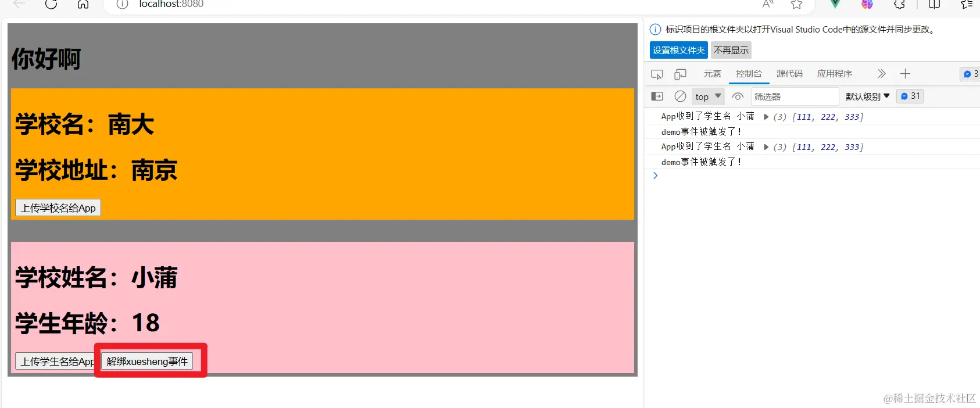This screenshot has width=980, height=408.
Task: Open the pink brain extension icon
Action: (x=867, y=4)
